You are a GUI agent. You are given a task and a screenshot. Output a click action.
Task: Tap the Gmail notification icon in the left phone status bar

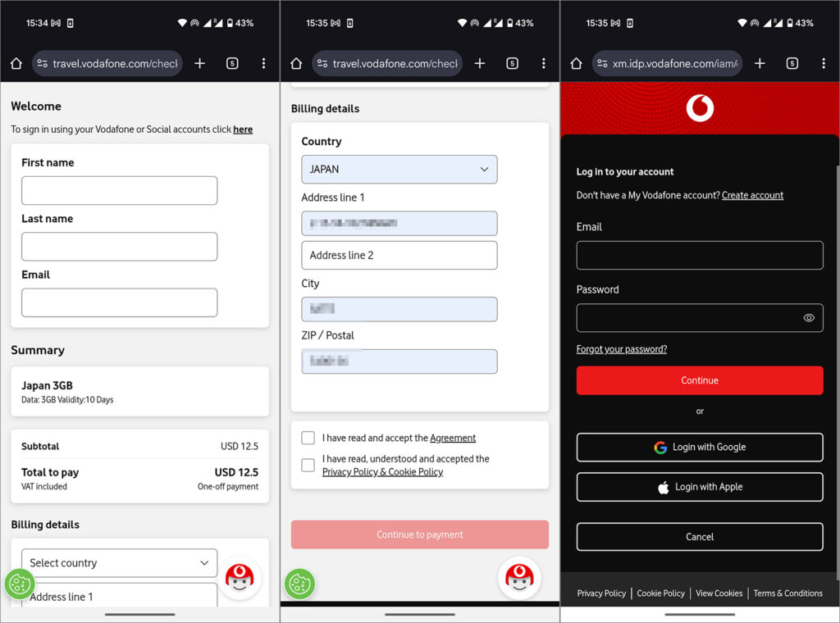[55, 23]
